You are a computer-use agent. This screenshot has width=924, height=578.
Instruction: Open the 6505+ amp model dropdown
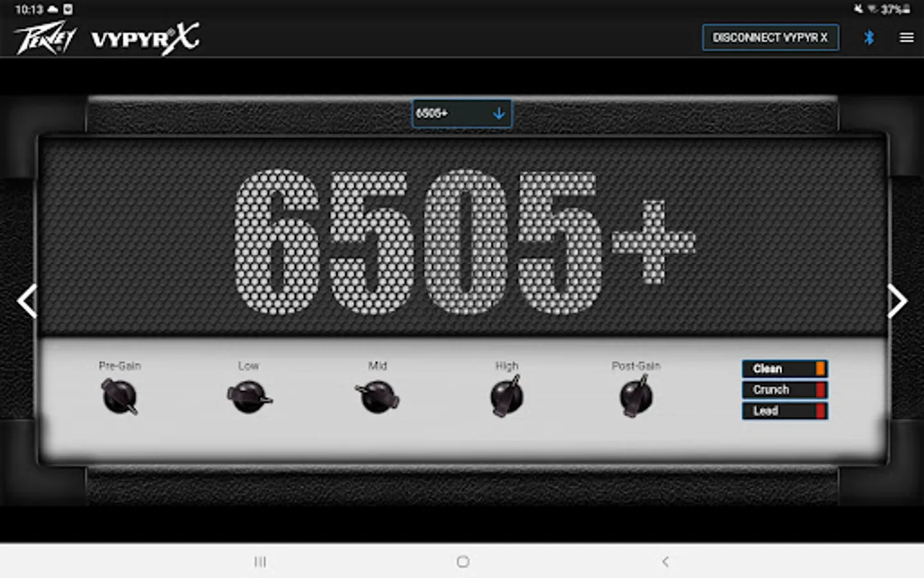point(461,114)
